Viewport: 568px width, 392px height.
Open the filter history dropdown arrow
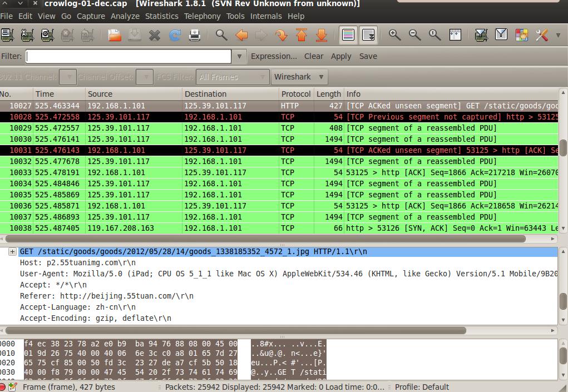(239, 57)
